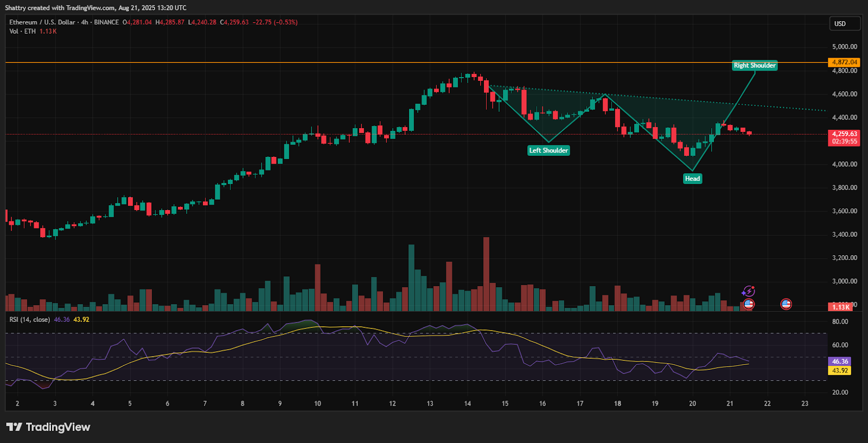Open the USD currency selector
Screen dimensions: 868x443
845,24
